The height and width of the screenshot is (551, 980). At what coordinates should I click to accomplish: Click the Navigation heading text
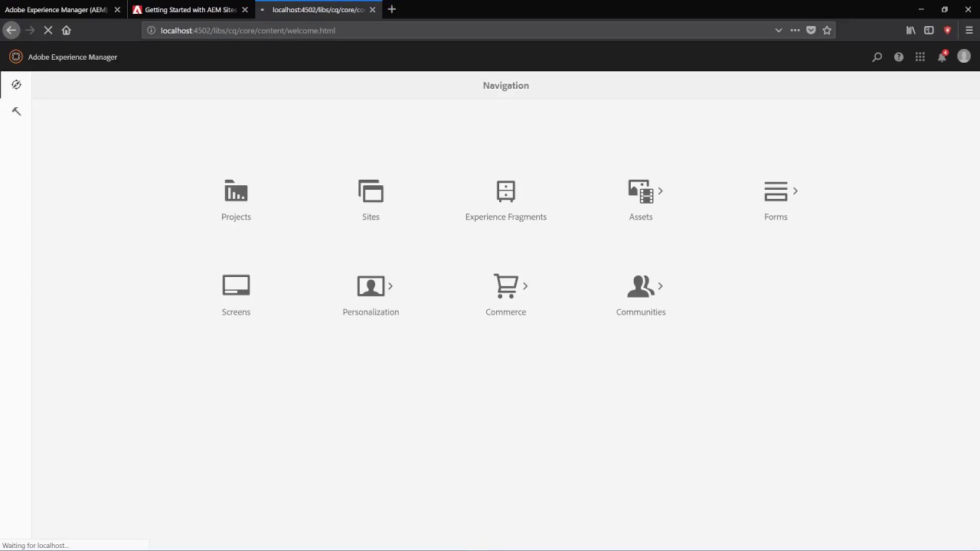[505, 85]
